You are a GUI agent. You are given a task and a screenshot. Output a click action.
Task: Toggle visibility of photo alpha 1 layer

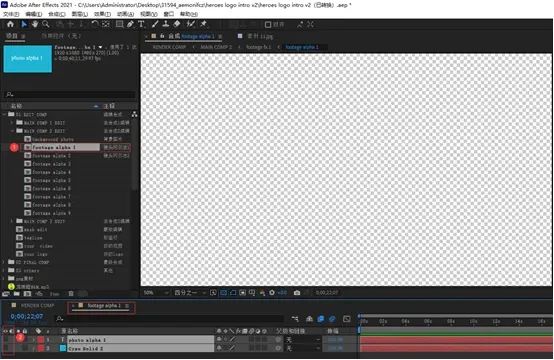pos(6,340)
